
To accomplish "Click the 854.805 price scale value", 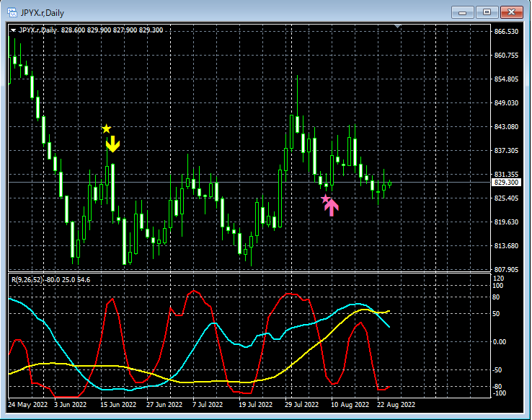I will (506, 79).
